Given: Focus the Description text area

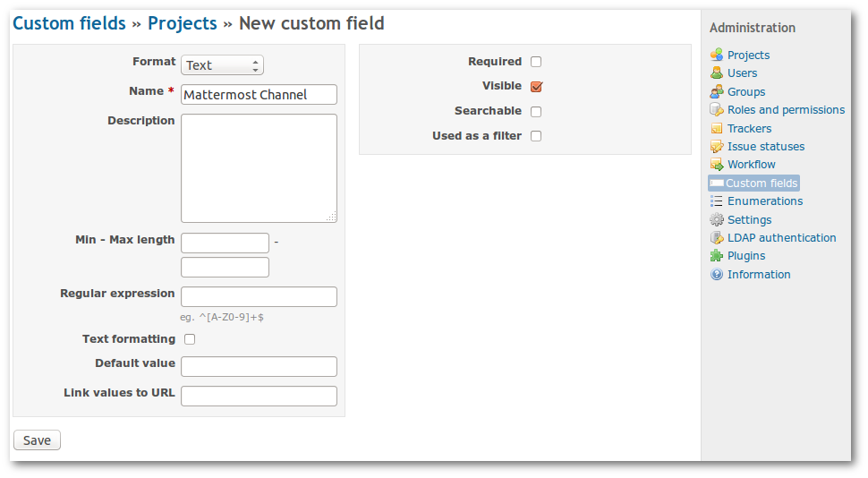Looking at the screenshot, I should [259, 168].
